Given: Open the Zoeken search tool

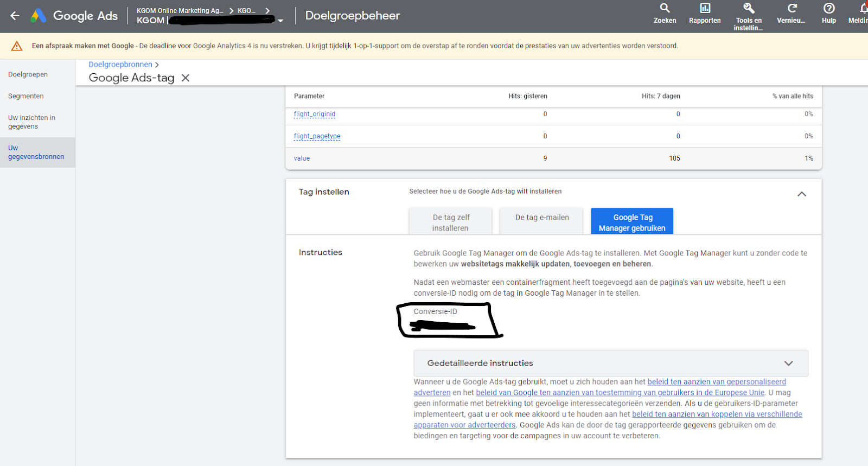Looking at the screenshot, I should pos(665,14).
